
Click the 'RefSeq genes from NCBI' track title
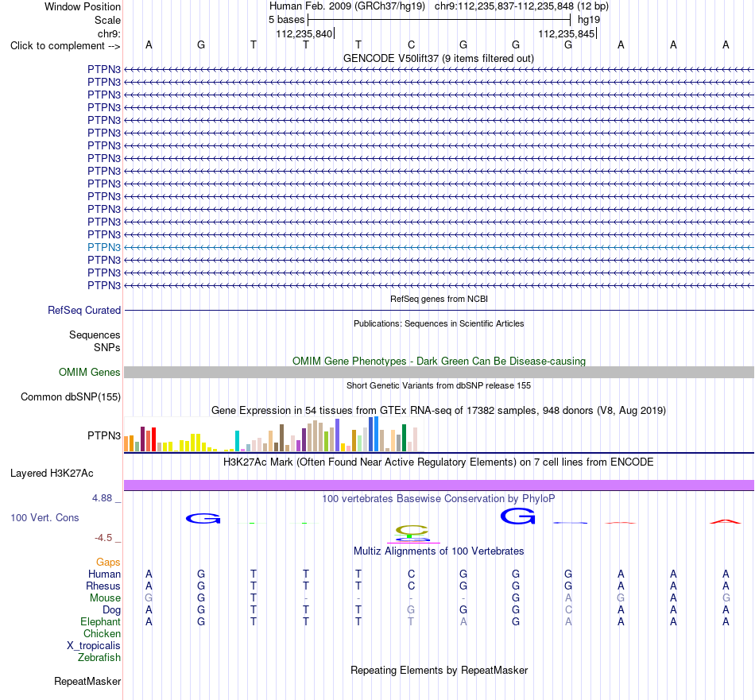[439, 299]
